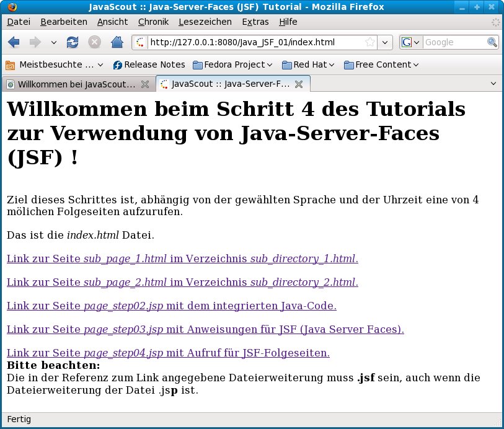This screenshot has height=429, width=504.
Task: Go to Home page icon
Action: [x=117, y=42]
